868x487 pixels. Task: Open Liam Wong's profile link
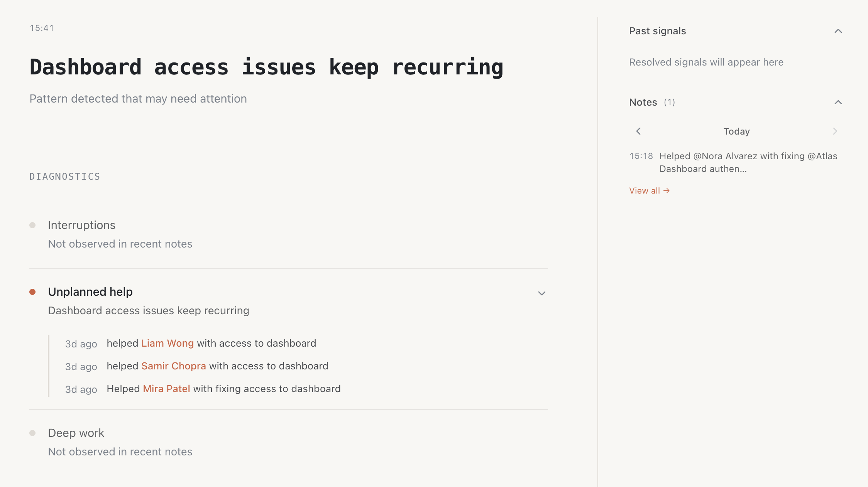click(x=168, y=343)
